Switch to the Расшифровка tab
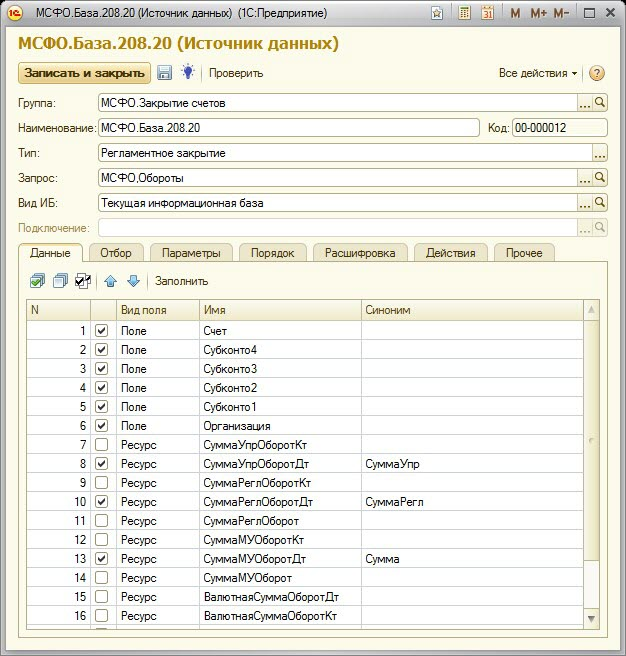 coord(359,252)
